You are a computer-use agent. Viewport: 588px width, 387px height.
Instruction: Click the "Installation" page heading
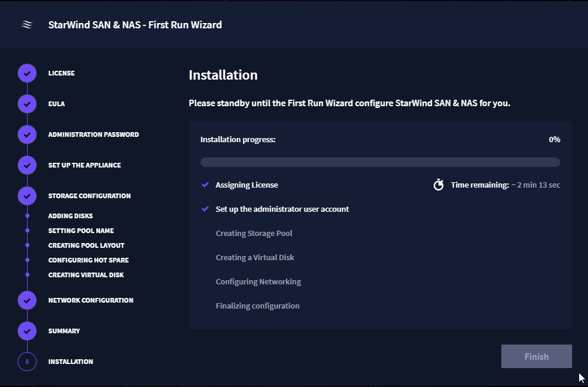[x=223, y=75]
